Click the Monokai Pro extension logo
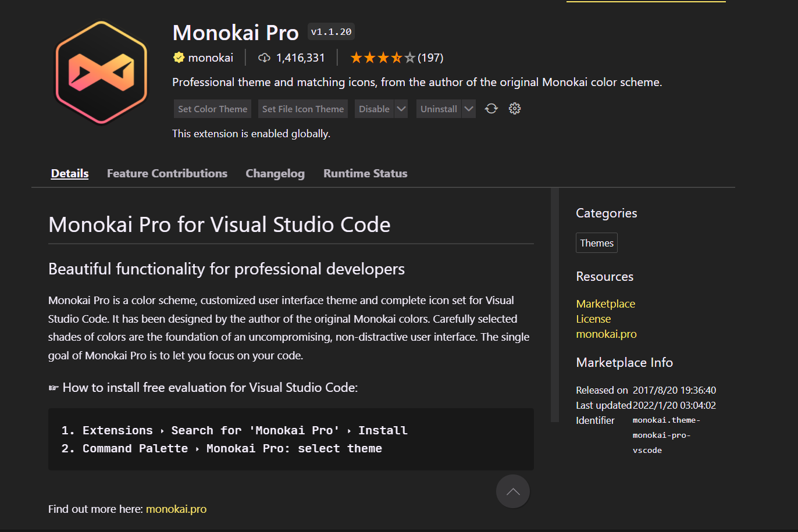Viewport: 798px width, 532px height. tap(101, 72)
